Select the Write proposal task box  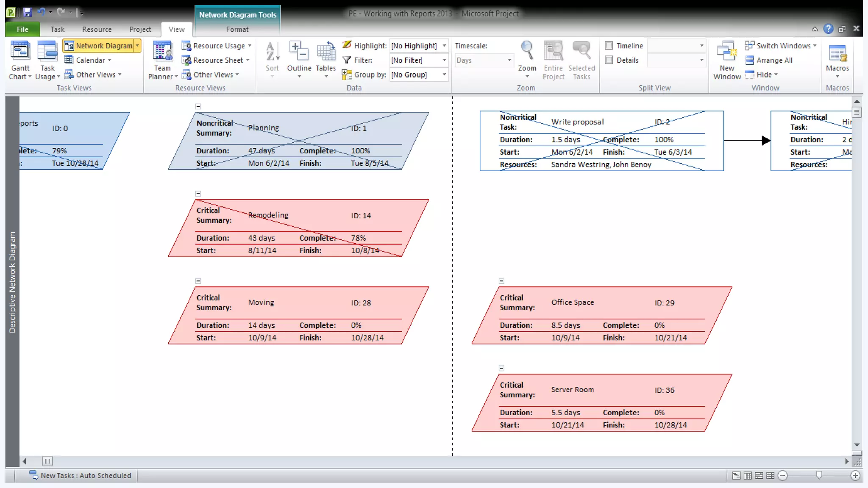pyautogui.click(x=601, y=141)
